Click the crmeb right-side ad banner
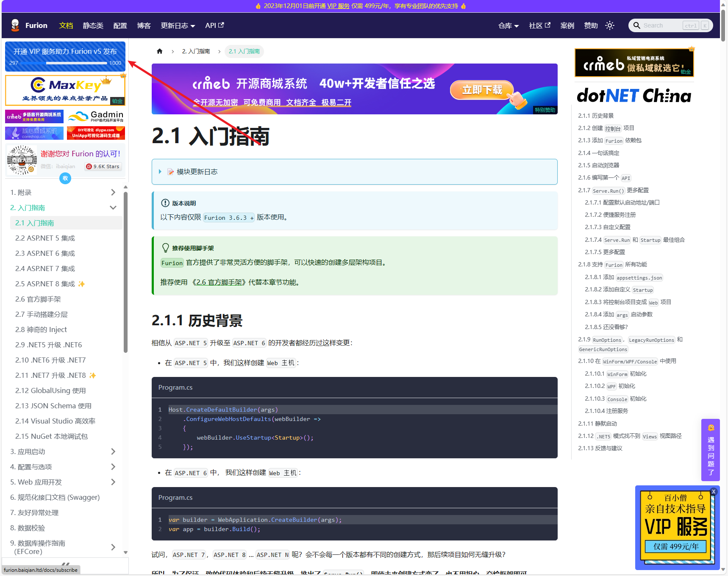This screenshot has height=576, width=728. click(634, 63)
